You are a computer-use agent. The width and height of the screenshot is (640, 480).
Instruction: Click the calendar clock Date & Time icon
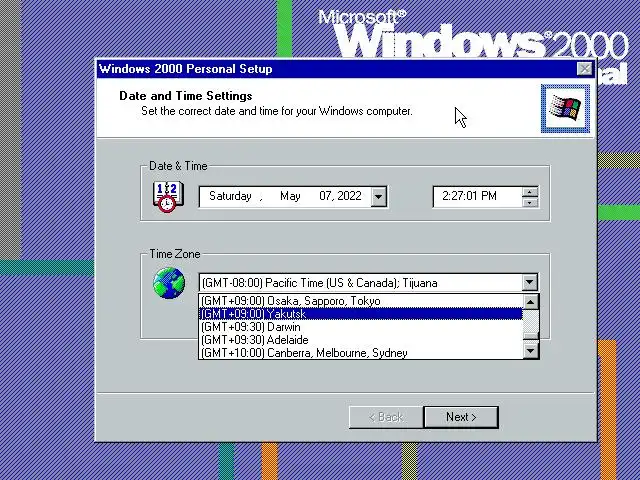[x=168, y=197]
